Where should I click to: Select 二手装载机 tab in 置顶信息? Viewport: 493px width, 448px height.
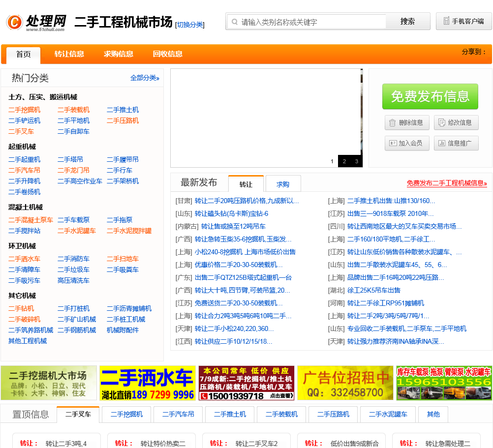282,415
